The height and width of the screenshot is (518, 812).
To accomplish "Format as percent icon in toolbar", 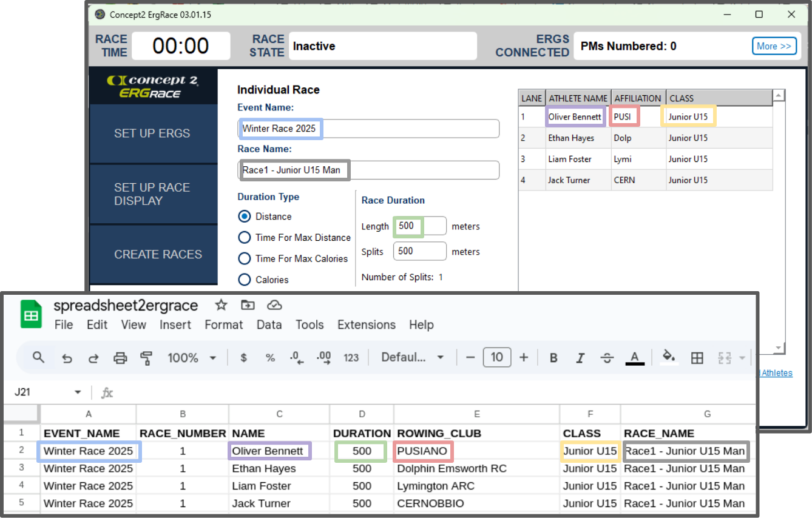I will (270, 358).
